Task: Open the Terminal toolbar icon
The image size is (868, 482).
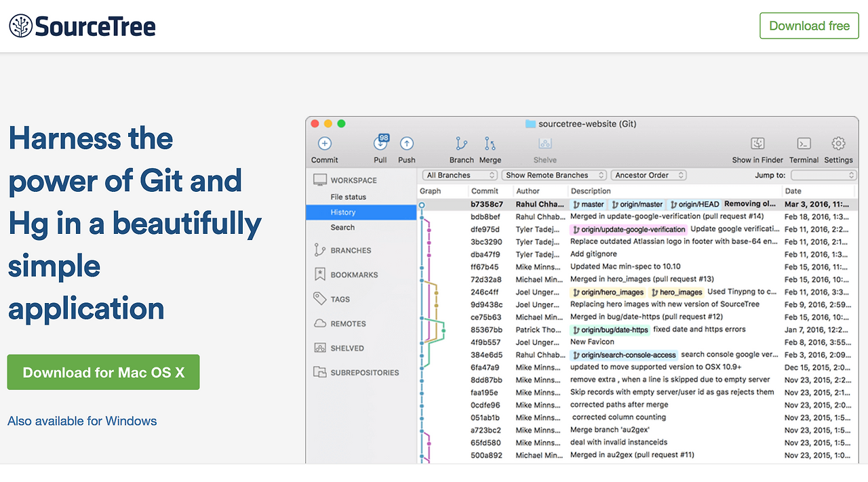Action: (804, 144)
